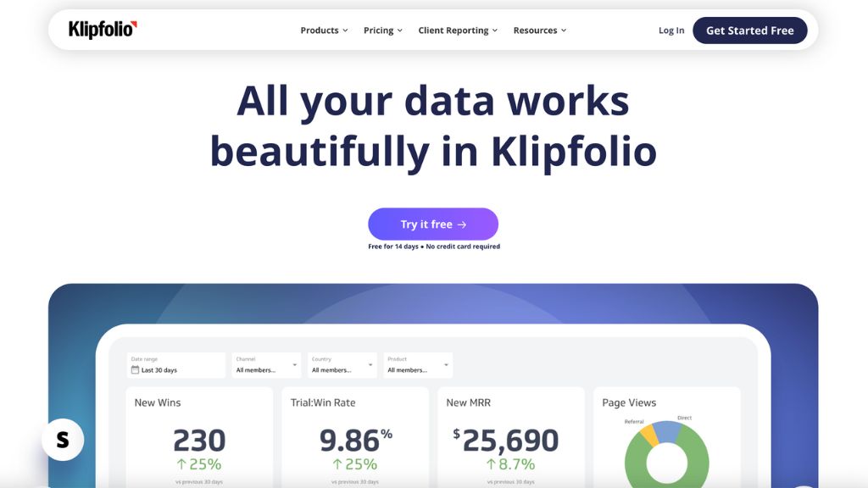Expand the Resources dropdown chevron
This screenshot has width=868, height=488.
(x=564, y=30)
